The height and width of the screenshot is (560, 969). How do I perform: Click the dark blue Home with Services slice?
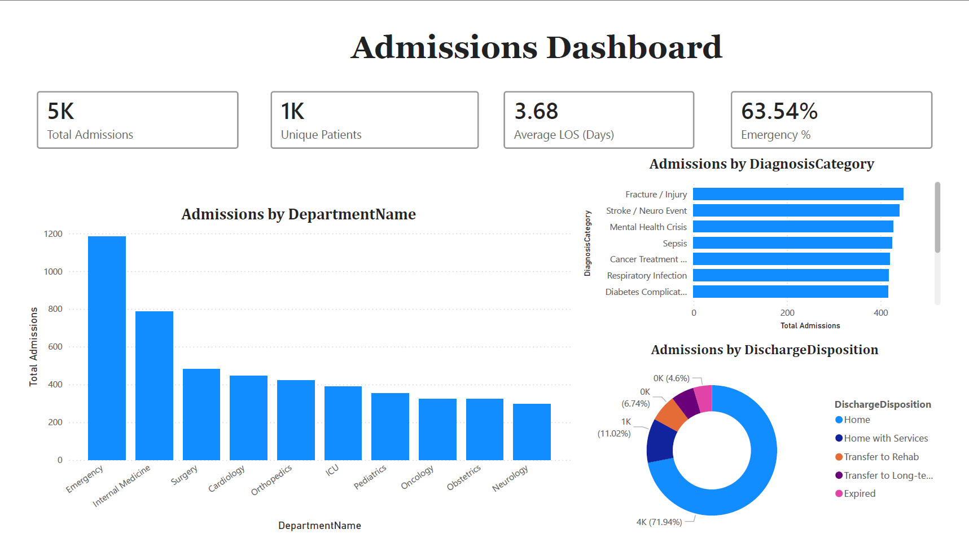point(660,443)
